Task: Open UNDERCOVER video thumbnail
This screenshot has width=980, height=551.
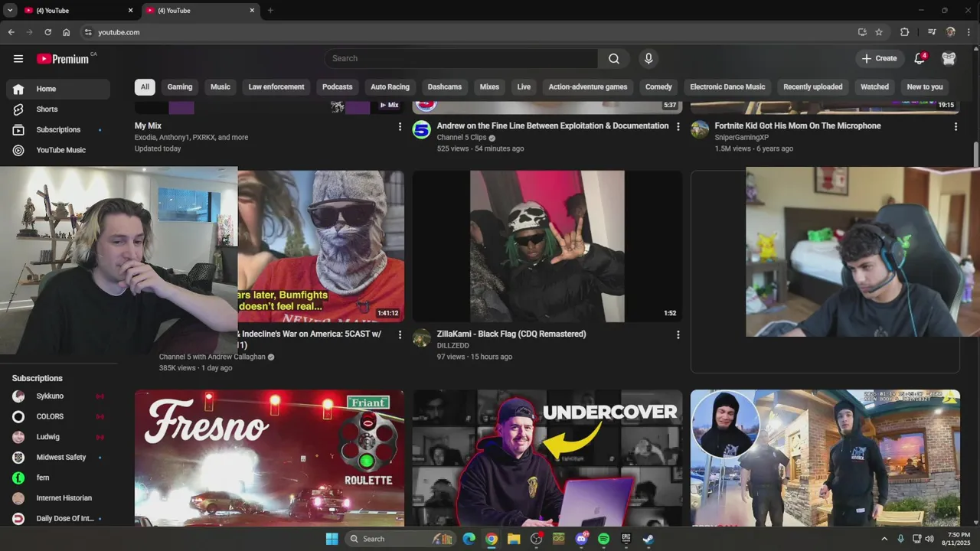Action: (547, 458)
